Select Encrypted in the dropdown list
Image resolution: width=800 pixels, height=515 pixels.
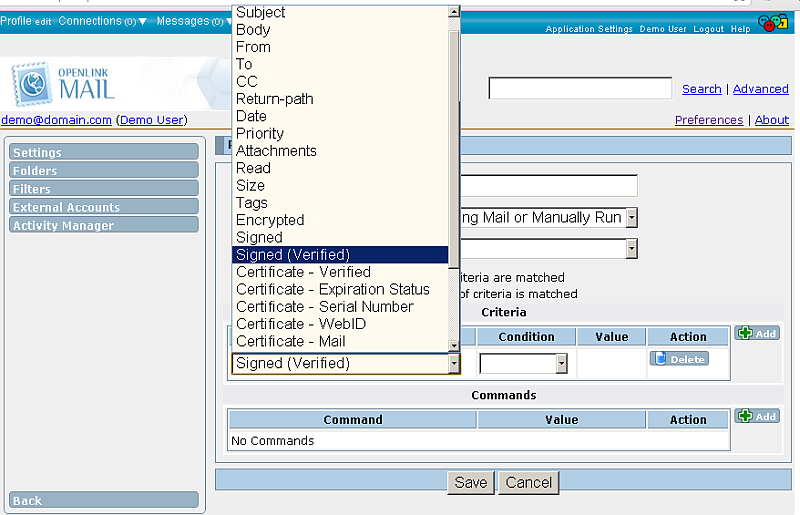(340, 220)
